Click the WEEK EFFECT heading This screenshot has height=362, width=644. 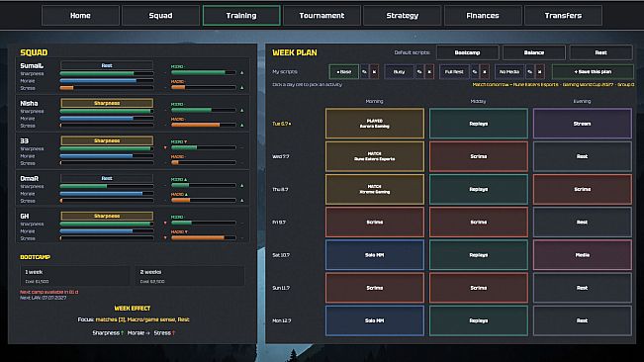pos(133,309)
